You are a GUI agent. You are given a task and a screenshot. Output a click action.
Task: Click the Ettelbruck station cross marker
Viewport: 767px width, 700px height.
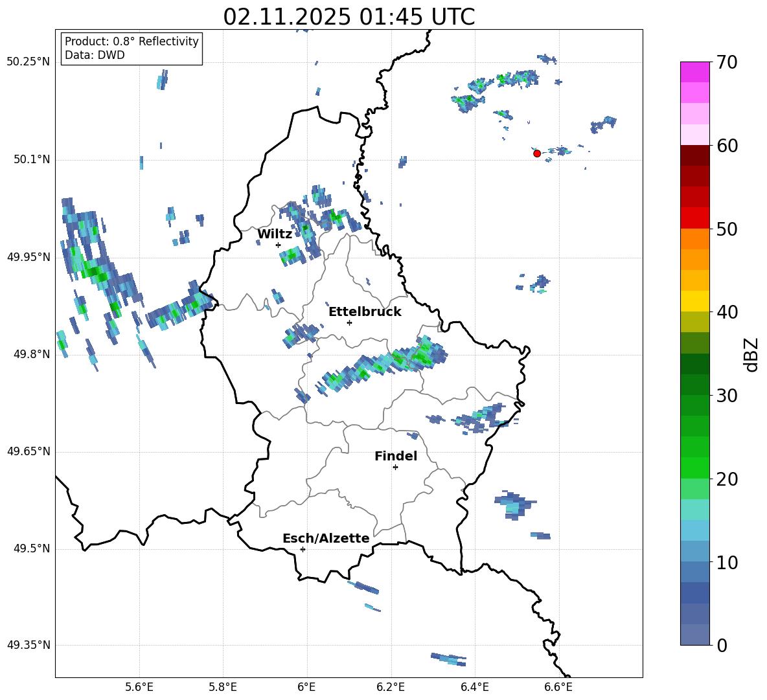[x=349, y=322]
